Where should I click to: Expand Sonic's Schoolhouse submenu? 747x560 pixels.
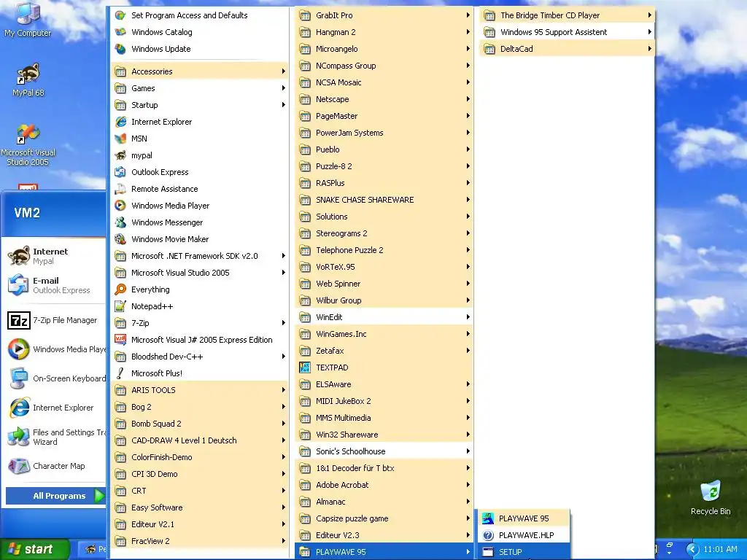tap(384, 451)
